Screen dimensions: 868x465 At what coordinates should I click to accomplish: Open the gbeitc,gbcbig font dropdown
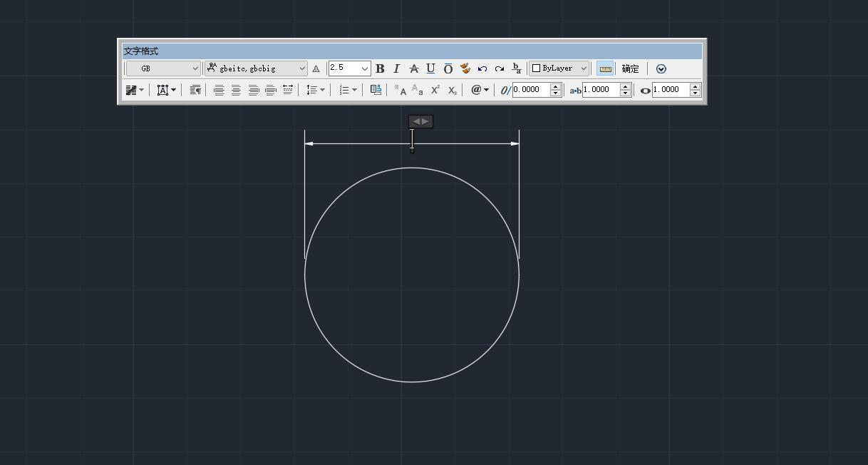pos(256,68)
